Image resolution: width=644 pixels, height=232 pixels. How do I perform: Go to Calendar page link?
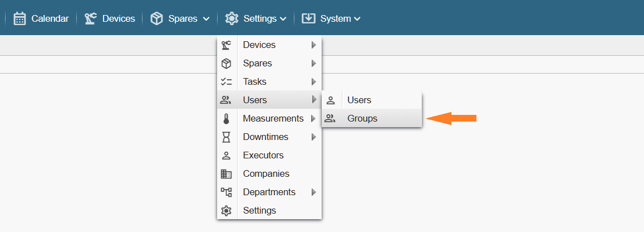[50, 18]
